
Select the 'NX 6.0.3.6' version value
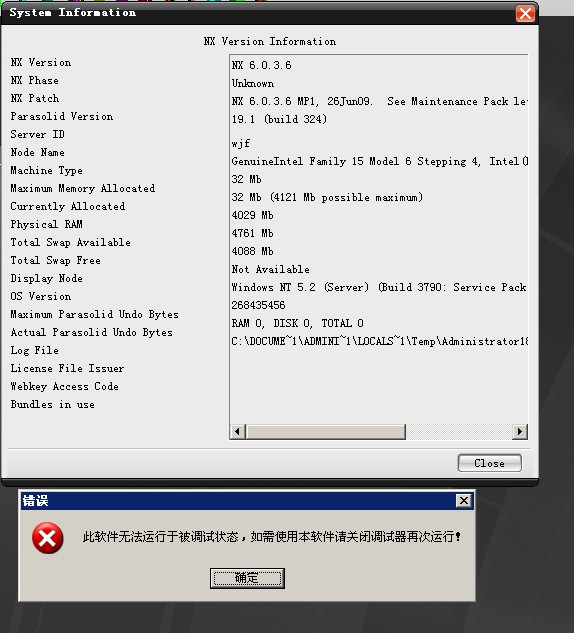point(262,65)
